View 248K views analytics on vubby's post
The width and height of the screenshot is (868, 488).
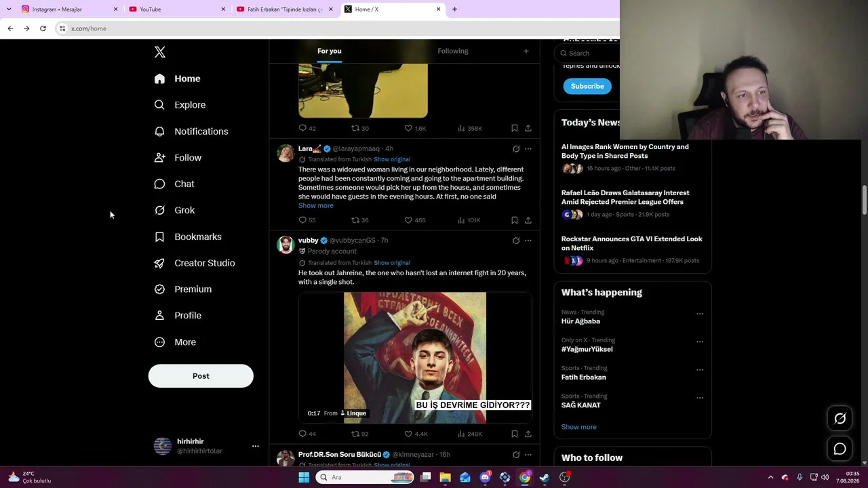click(461, 434)
